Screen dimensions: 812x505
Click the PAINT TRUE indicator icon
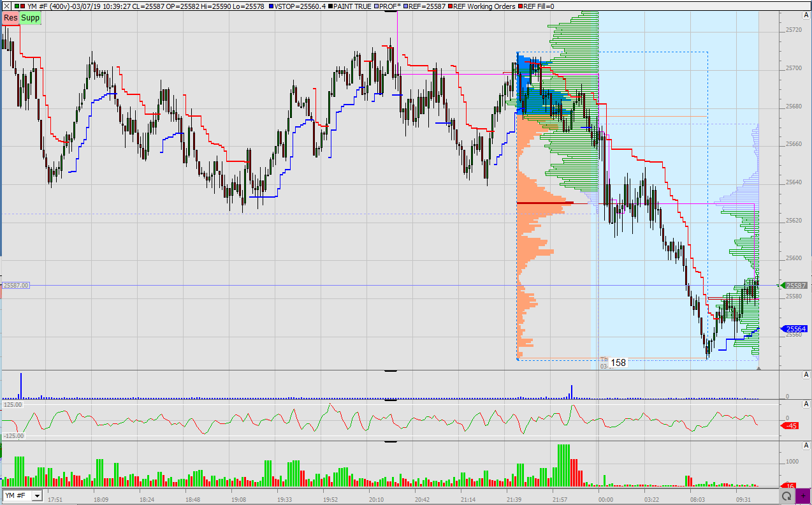[329, 4]
